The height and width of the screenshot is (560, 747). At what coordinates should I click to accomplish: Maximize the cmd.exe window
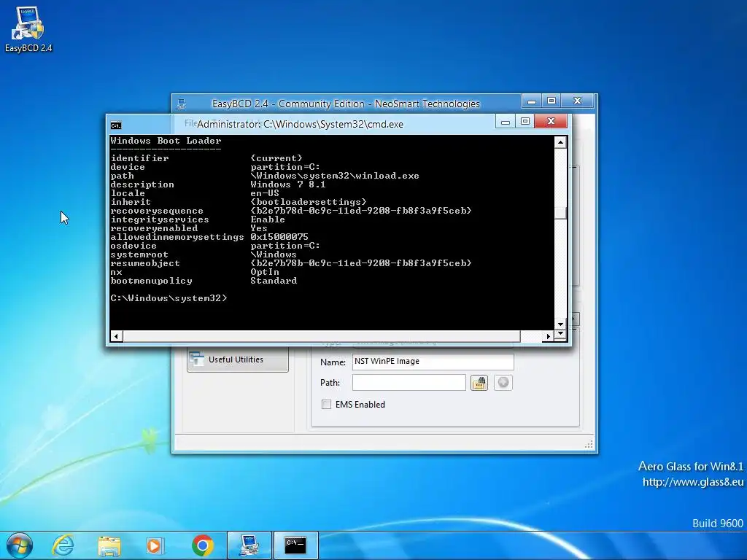pos(525,122)
